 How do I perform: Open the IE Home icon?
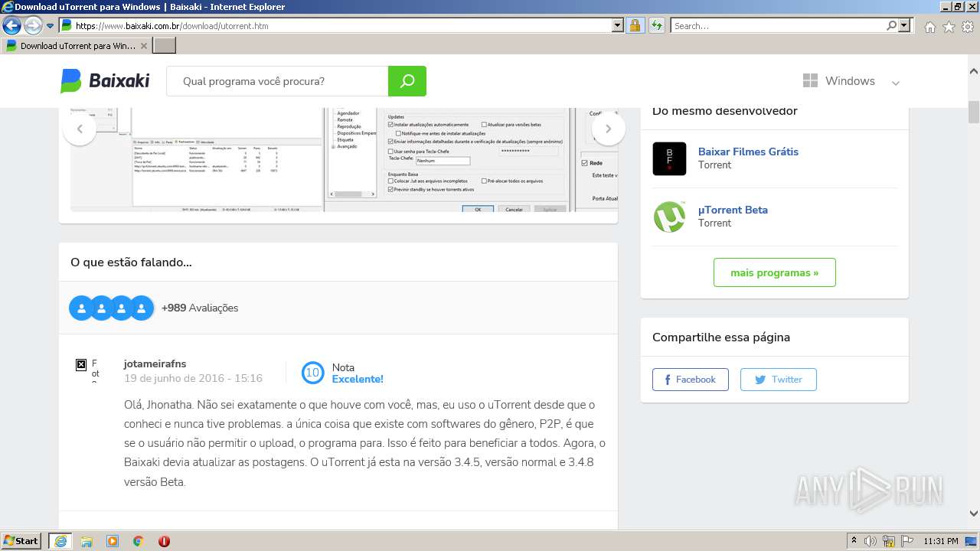click(929, 27)
